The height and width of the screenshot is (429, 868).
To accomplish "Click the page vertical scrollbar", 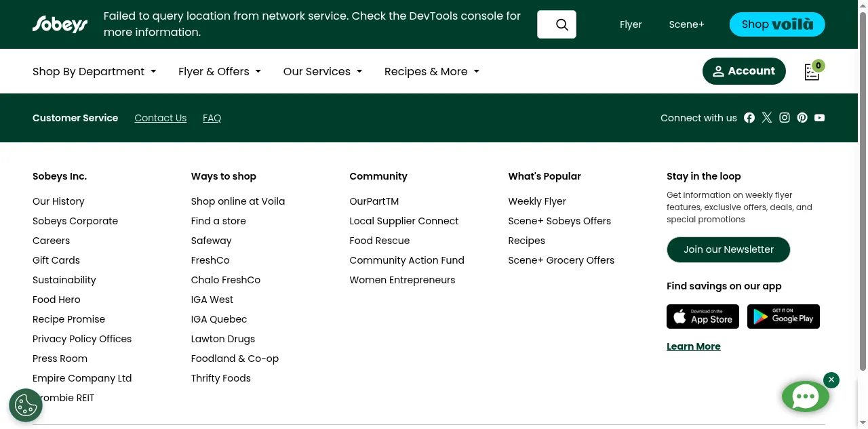I will [x=863, y=190].
